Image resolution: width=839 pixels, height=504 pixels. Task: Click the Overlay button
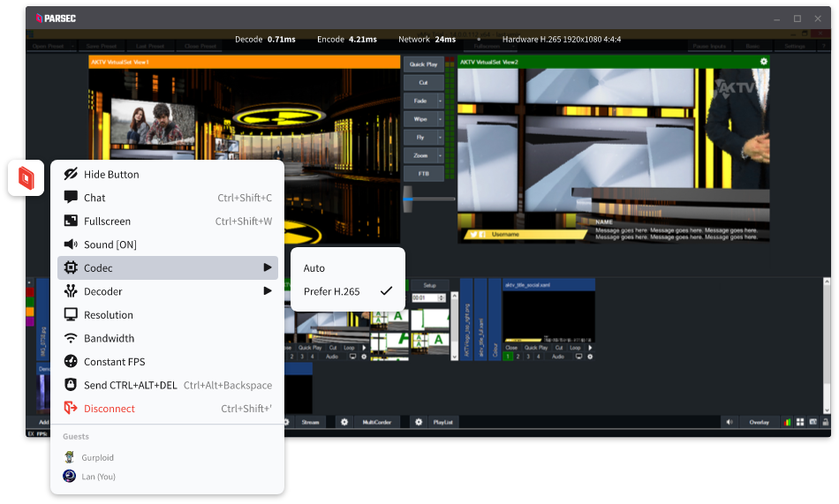pos(759,422)
